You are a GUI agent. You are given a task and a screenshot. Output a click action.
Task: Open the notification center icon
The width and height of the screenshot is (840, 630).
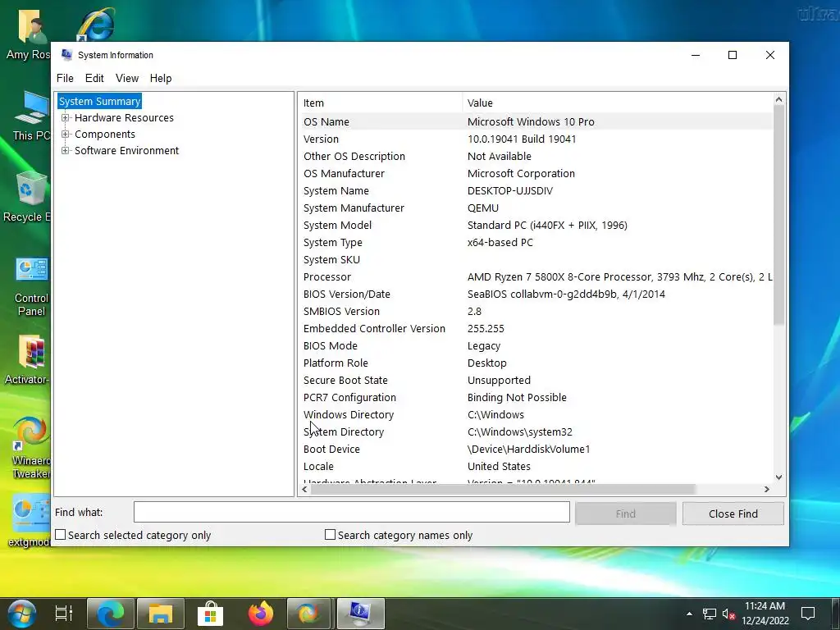808,614
